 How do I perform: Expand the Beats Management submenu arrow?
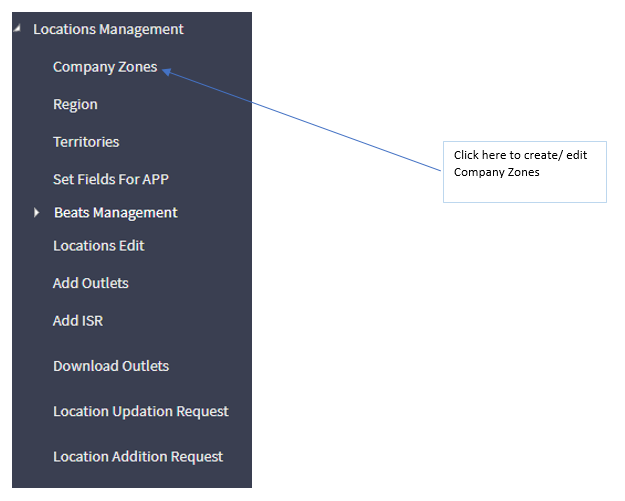(x=37, y=212)
